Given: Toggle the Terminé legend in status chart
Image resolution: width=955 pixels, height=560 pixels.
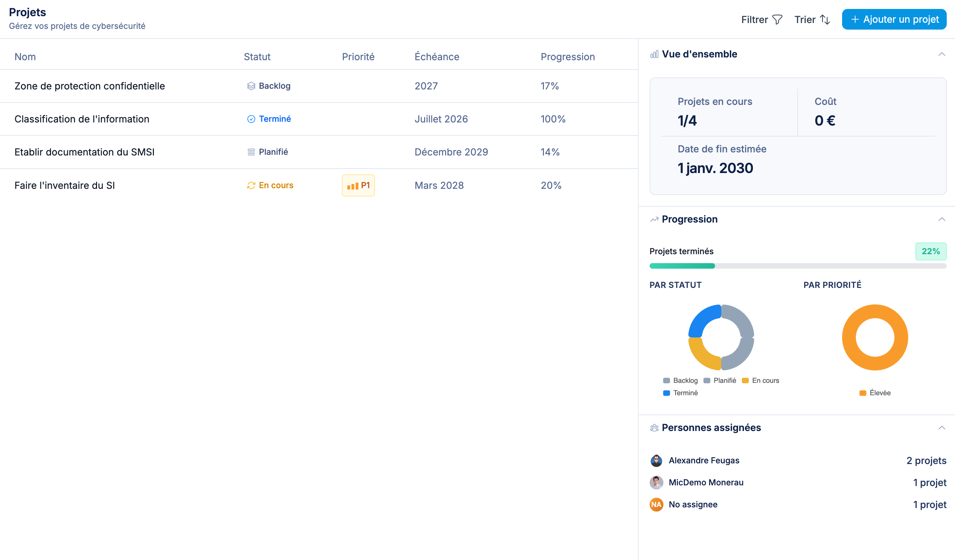Looking at the screenshot, I should click(x=680, y=392).
